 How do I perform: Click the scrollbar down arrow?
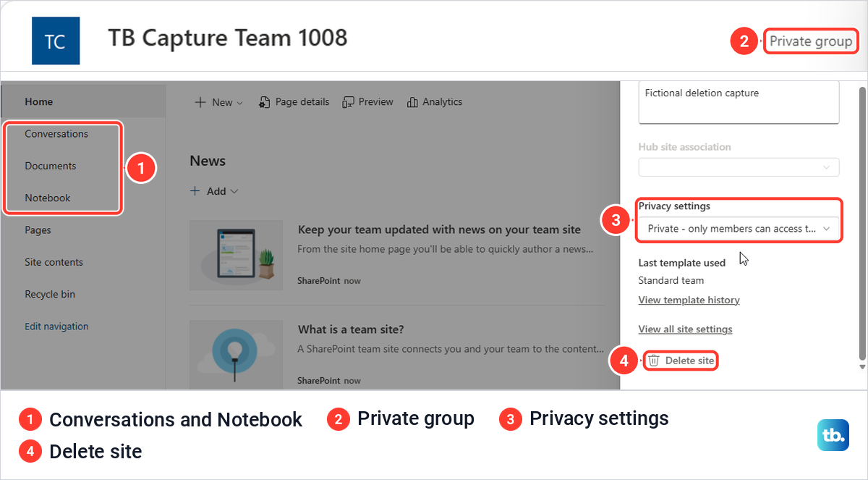coord(861,367)
